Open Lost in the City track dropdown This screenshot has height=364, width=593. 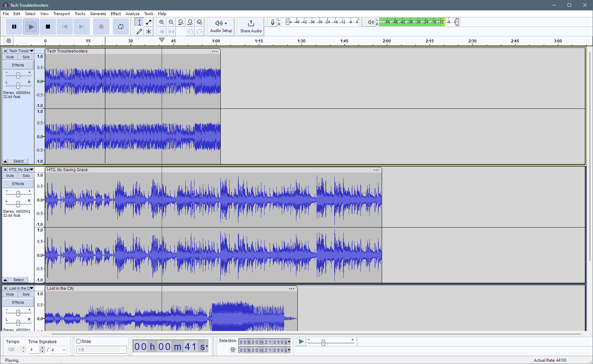pos(32,288)
